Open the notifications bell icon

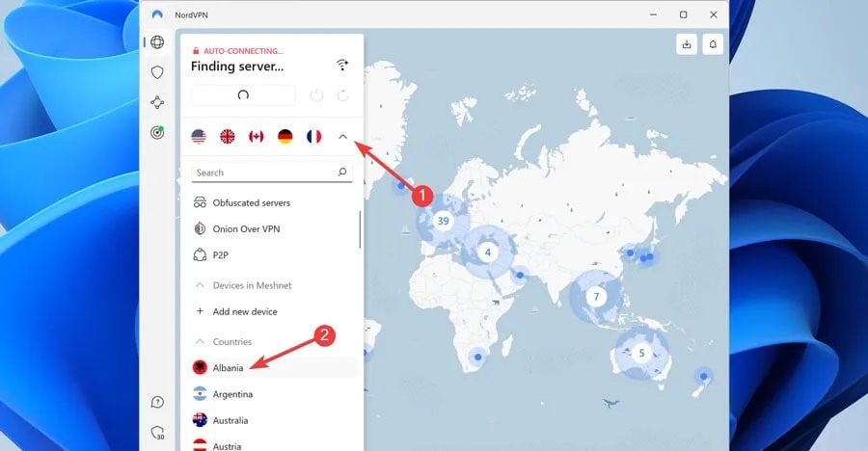tap(713, 44)
